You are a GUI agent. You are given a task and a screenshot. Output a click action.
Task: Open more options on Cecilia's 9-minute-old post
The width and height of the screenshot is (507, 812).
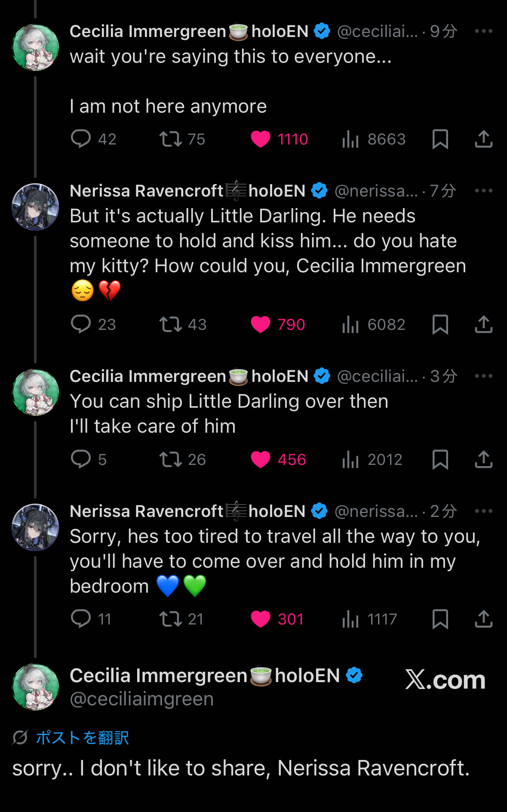coord(483,31)
